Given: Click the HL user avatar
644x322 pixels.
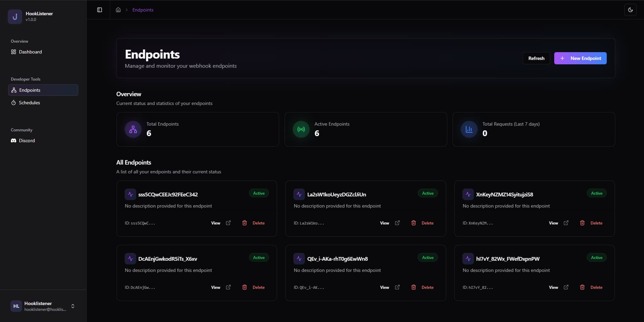Looking at the screenshot, I should coord(16,306).
